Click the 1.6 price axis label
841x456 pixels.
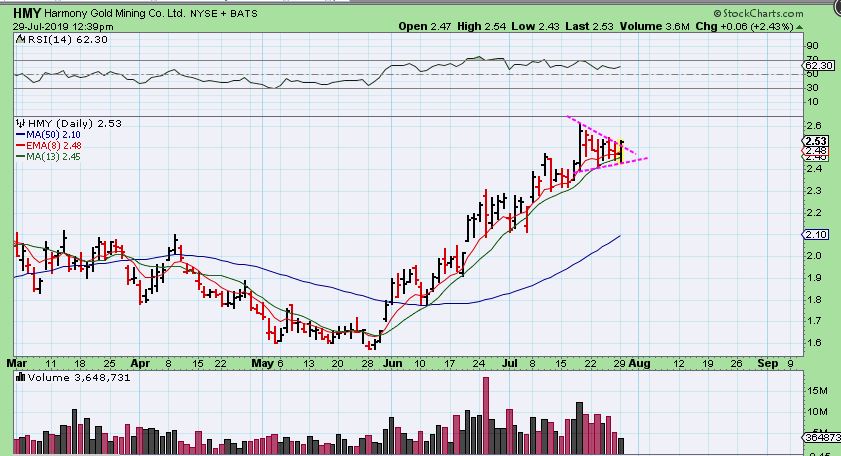pos(814,343)
